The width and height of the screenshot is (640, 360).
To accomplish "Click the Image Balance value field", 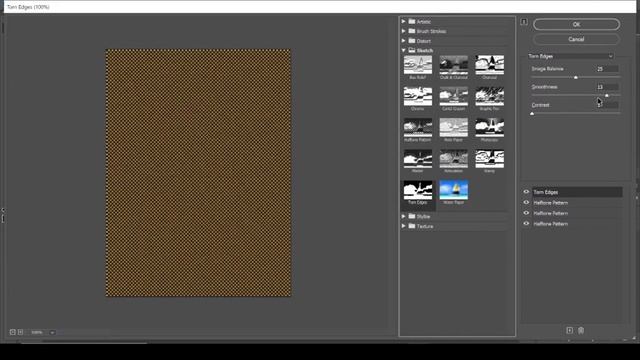I will [x=607, y=69].
